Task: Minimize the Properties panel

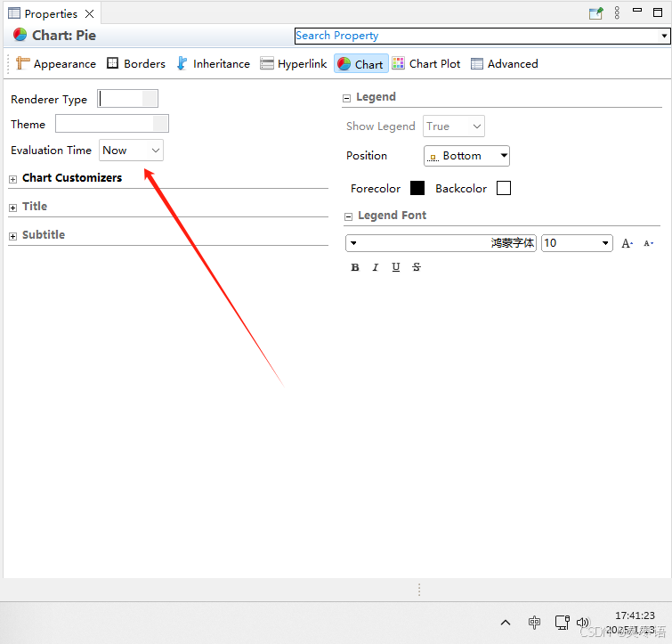Action: 637,11
